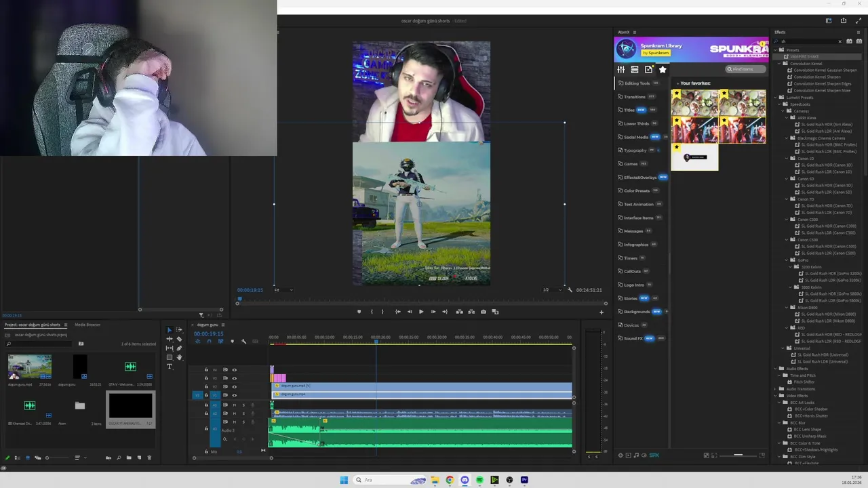Open AtomX sliders settings icon

tap(620, 69)
